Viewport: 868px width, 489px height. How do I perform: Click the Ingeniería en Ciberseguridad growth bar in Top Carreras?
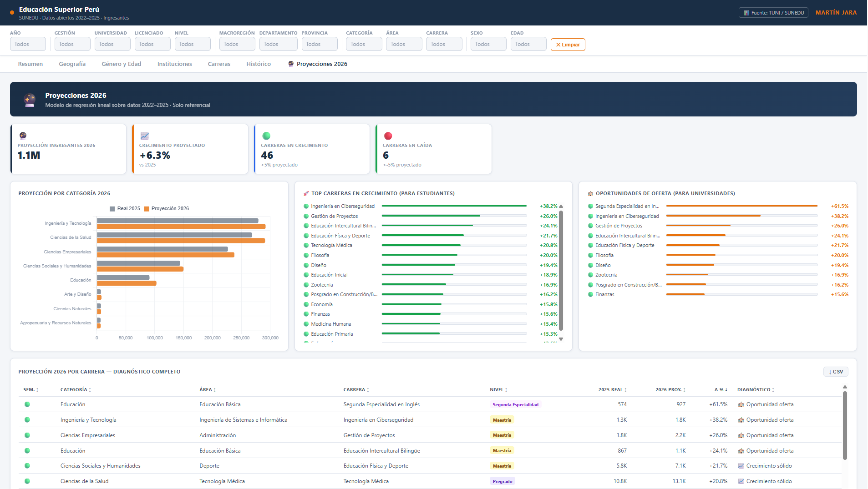pos(454,206)
